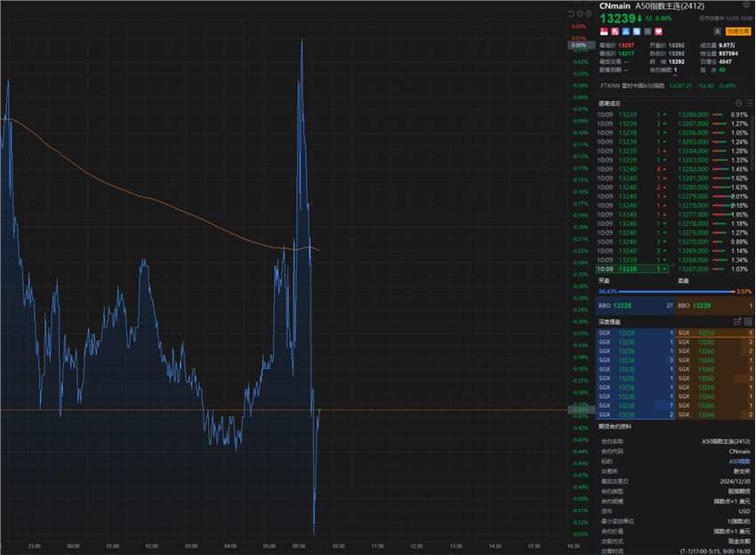Click the light blue badge icon under price
756x555 pixels.
[x=637, y=31]
